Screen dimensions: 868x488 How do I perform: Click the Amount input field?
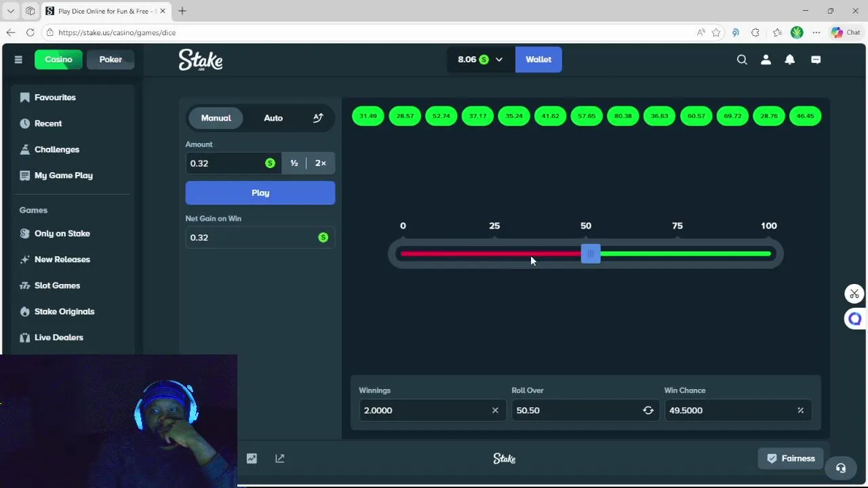234,163
